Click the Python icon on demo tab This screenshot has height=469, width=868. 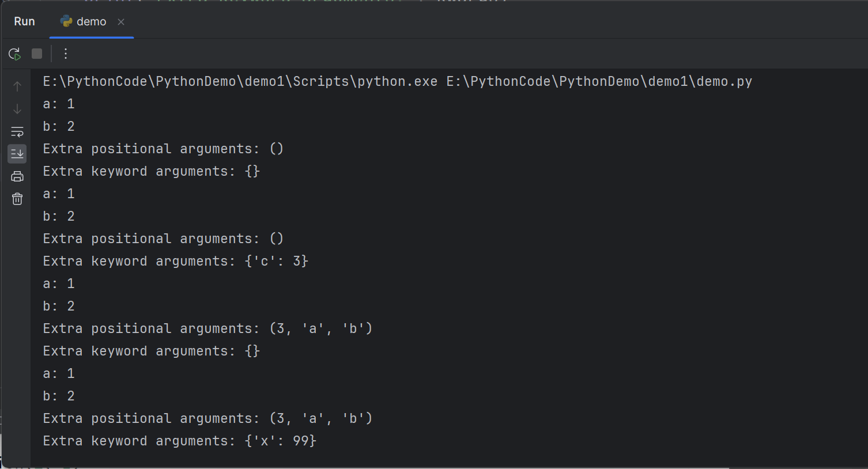click(66, 21)
